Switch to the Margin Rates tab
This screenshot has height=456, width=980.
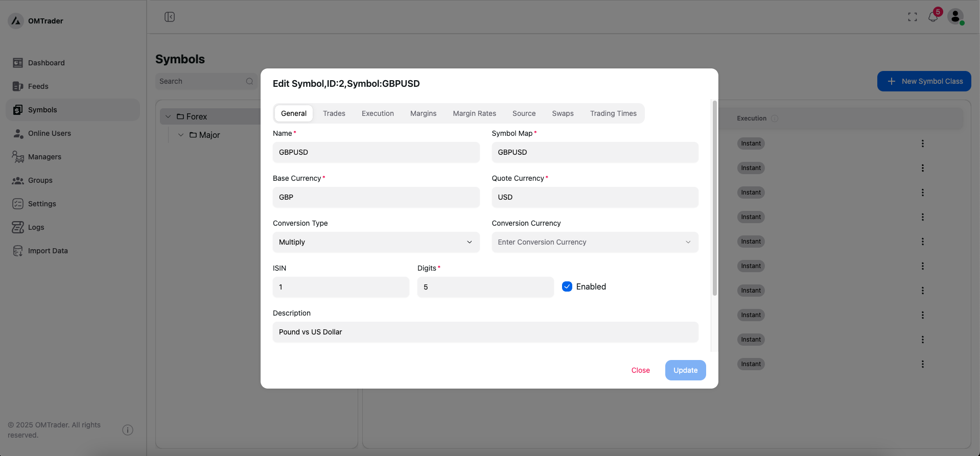point(474,113)
